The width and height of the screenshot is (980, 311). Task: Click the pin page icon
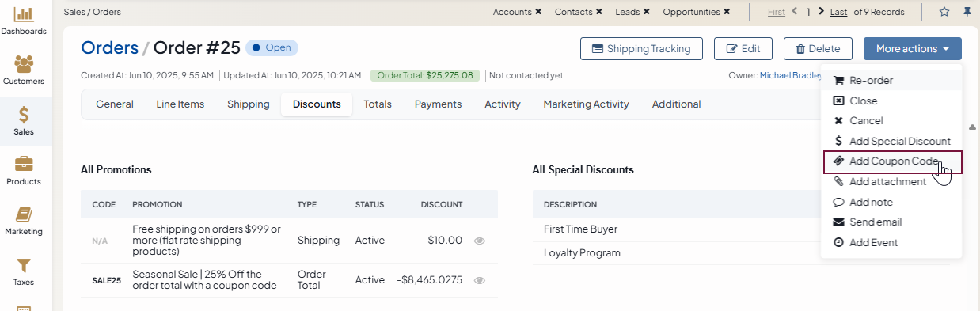coord(967,12)
